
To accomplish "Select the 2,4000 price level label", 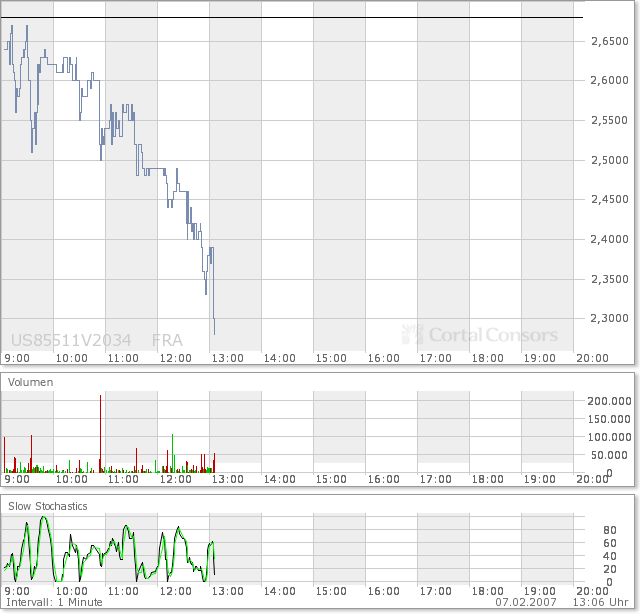I will point(610,239).
